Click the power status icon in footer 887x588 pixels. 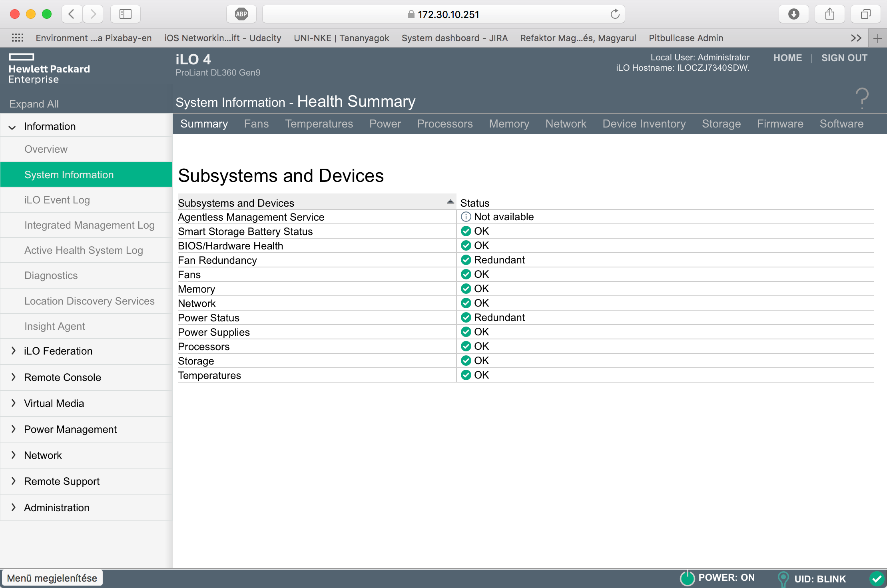(x=687, y=578)
